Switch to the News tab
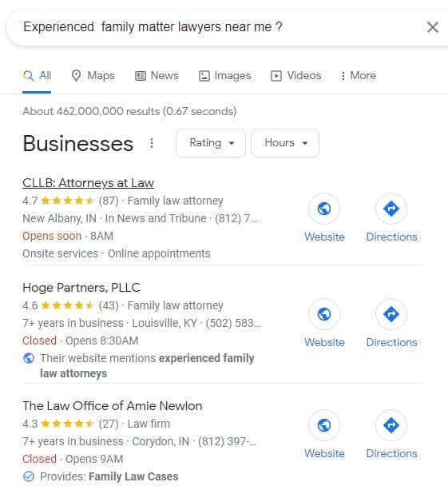The width and height of the screenshot is (448, 494). (157, 76)
